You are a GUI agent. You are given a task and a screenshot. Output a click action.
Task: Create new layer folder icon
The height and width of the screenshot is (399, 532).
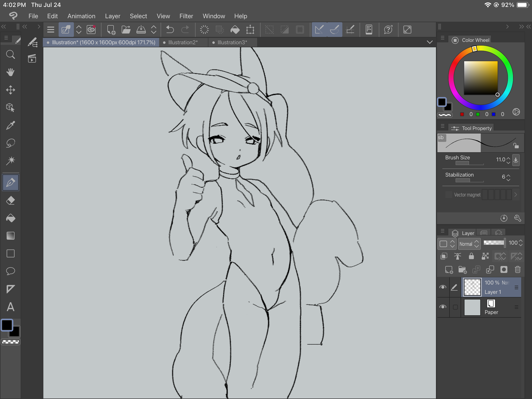pyautogui.click(x=463, y=269)
